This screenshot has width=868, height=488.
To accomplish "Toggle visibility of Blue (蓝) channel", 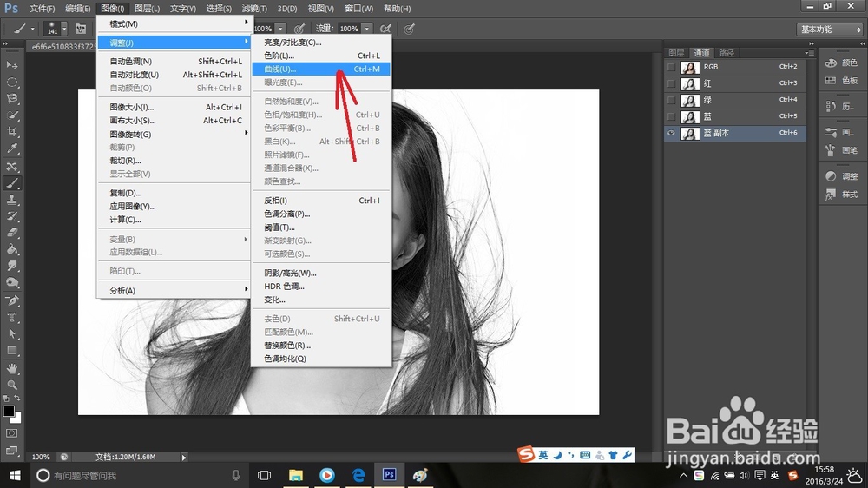I will [672, 117].
